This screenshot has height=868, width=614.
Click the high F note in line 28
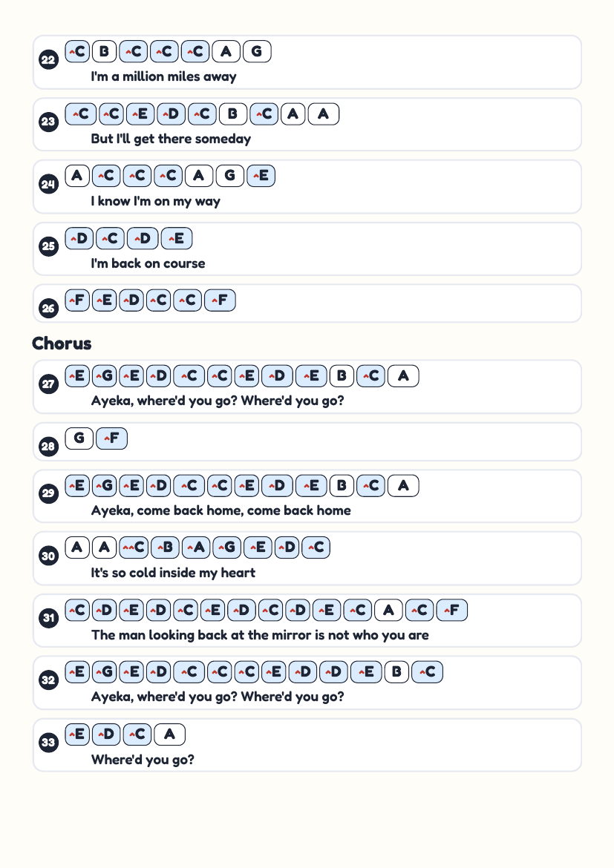coord(112,438)
